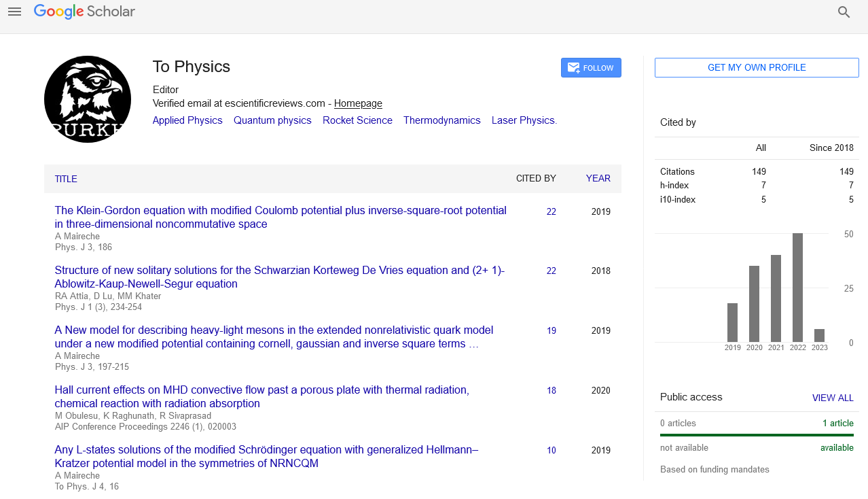Click authors RA Attia, D Lu, MM Khater
This screenshot has height=499, width=868.
coord(108,296)
